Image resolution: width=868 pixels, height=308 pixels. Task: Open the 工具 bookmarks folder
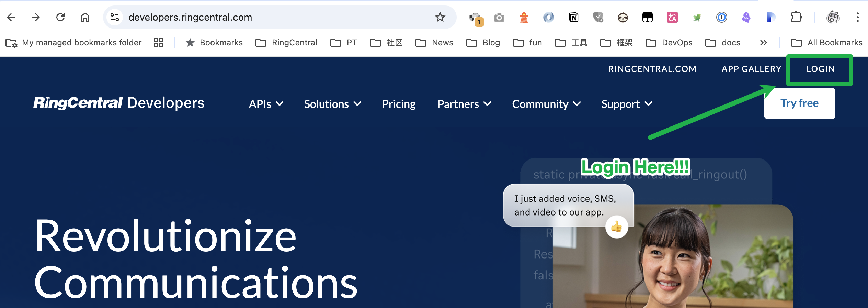tap(571, 43)
